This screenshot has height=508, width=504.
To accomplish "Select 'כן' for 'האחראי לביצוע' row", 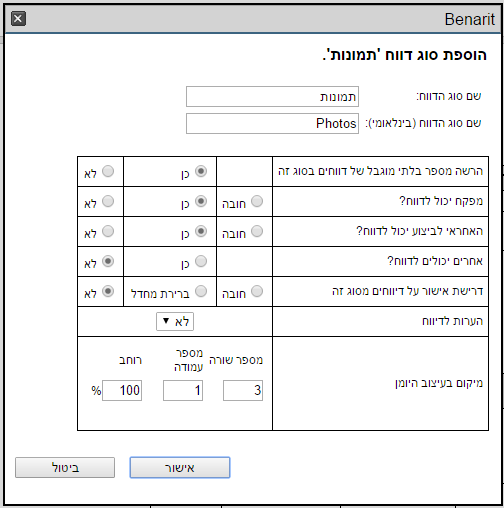I will pos(201,231).
